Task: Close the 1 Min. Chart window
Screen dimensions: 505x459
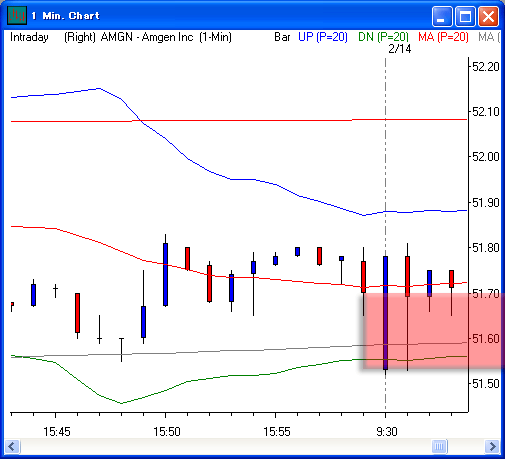Action: (x=488, y=16)
